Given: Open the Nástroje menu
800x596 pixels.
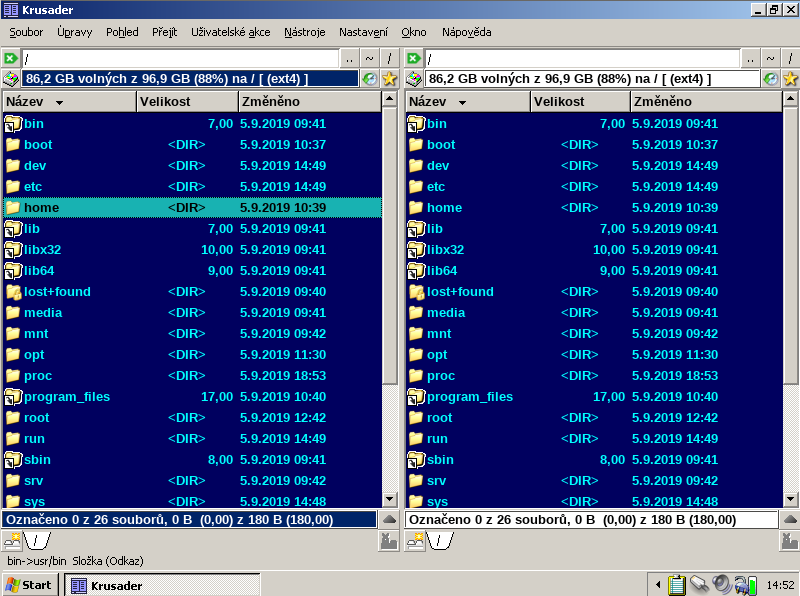Looking at the screenshot, I should tap(305, 32).
